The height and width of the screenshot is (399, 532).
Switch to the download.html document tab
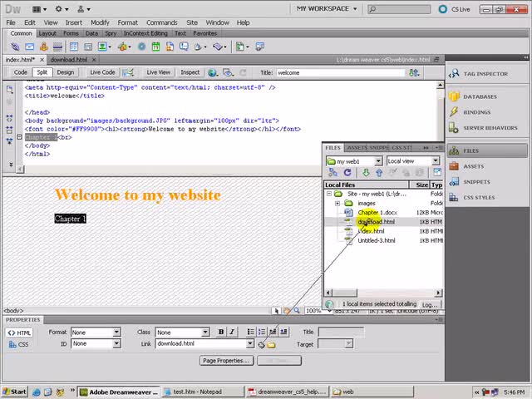(69, 60)
